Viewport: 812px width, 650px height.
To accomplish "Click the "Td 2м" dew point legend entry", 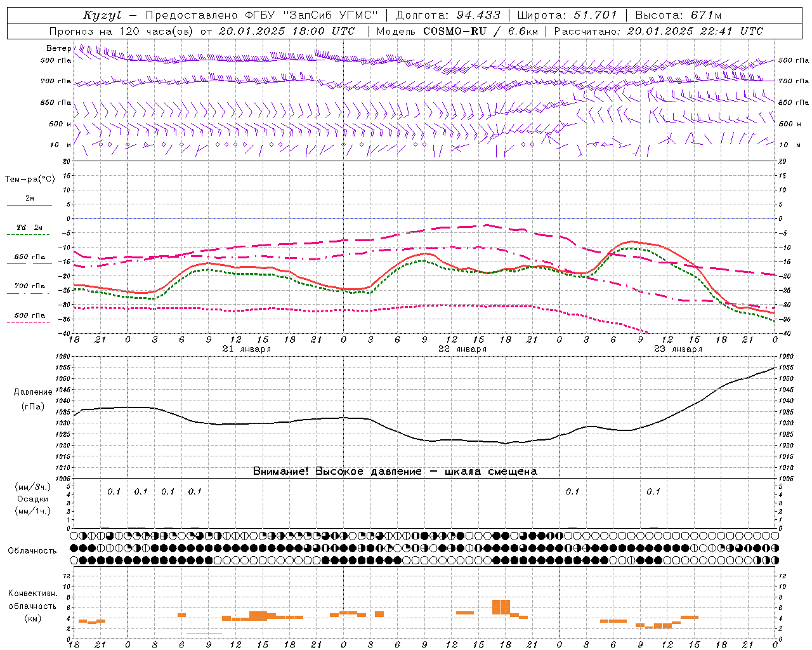I will coord(30,227).
